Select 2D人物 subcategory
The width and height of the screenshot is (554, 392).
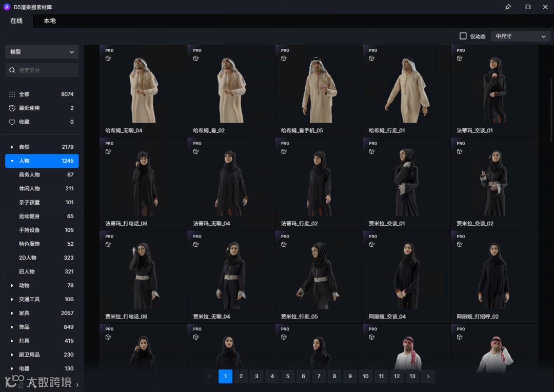coord(42,258)
